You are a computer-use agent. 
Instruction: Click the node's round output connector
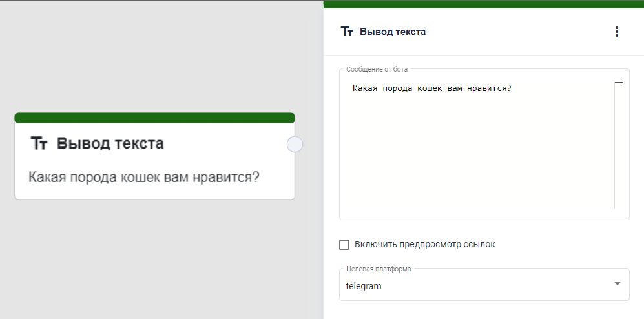point(295,145)
